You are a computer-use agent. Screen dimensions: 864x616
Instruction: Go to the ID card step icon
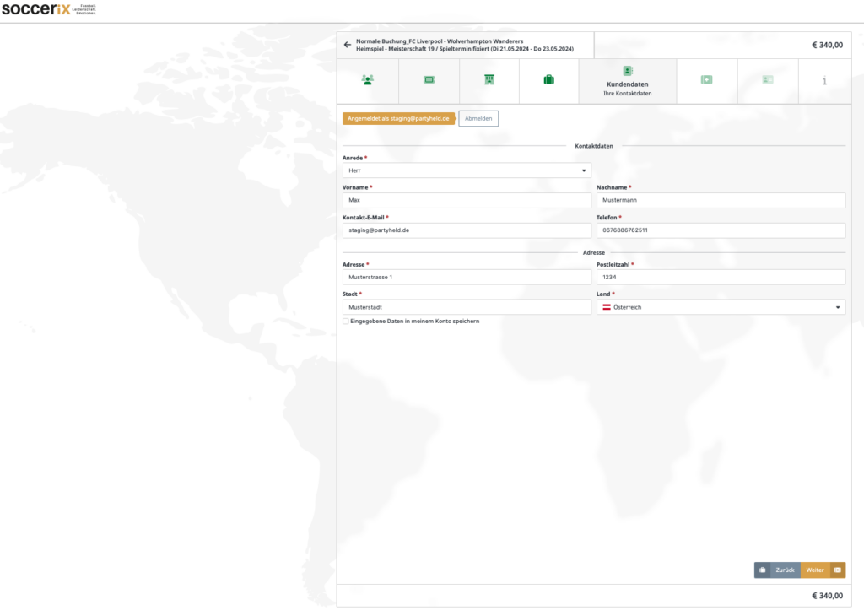click(768, 80)
